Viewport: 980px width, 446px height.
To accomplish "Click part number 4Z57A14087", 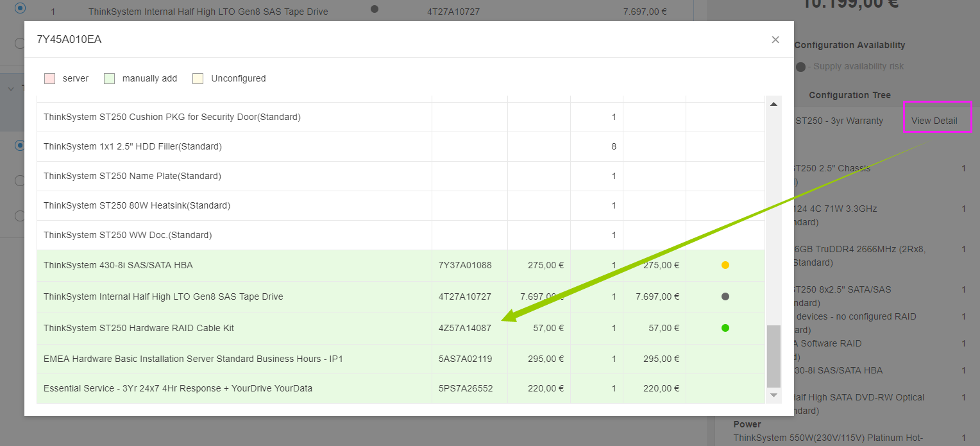I will [x=465, y=328].
